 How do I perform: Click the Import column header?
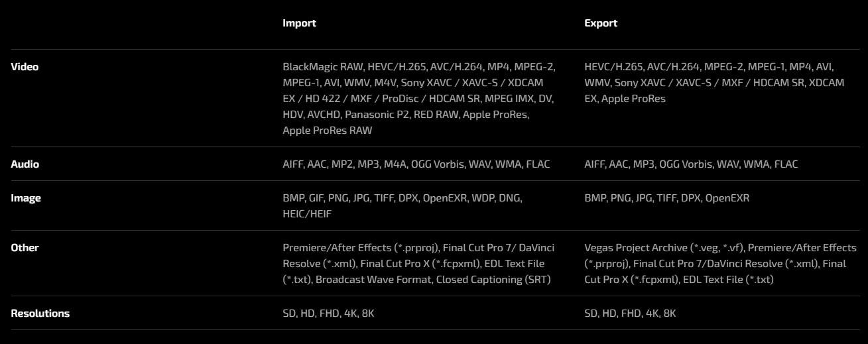tap(299, 23)
